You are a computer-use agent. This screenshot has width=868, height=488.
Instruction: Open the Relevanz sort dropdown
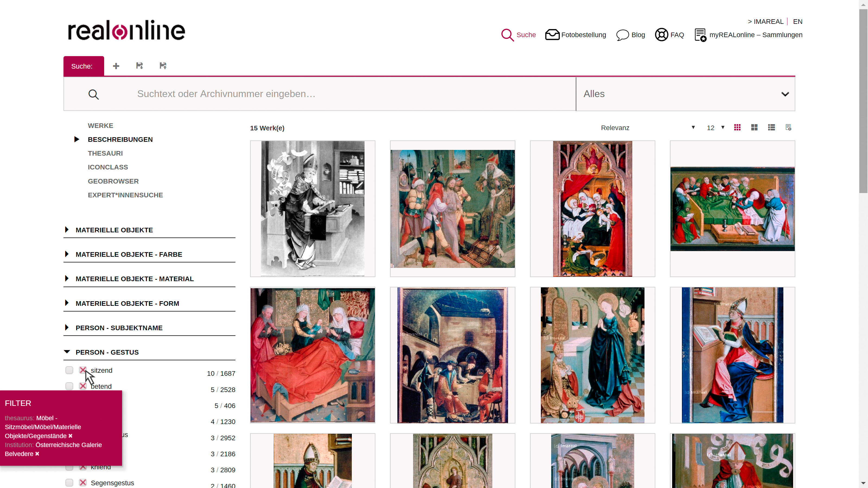648,128
